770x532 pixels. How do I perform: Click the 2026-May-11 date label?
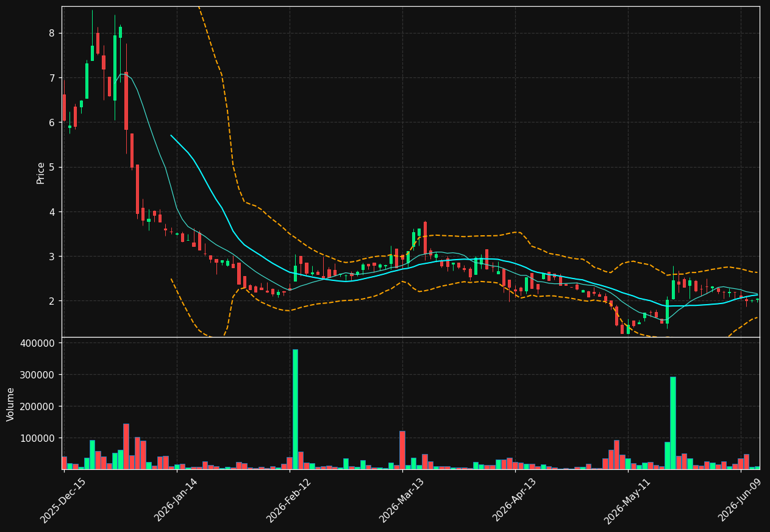tap(627, 501)
